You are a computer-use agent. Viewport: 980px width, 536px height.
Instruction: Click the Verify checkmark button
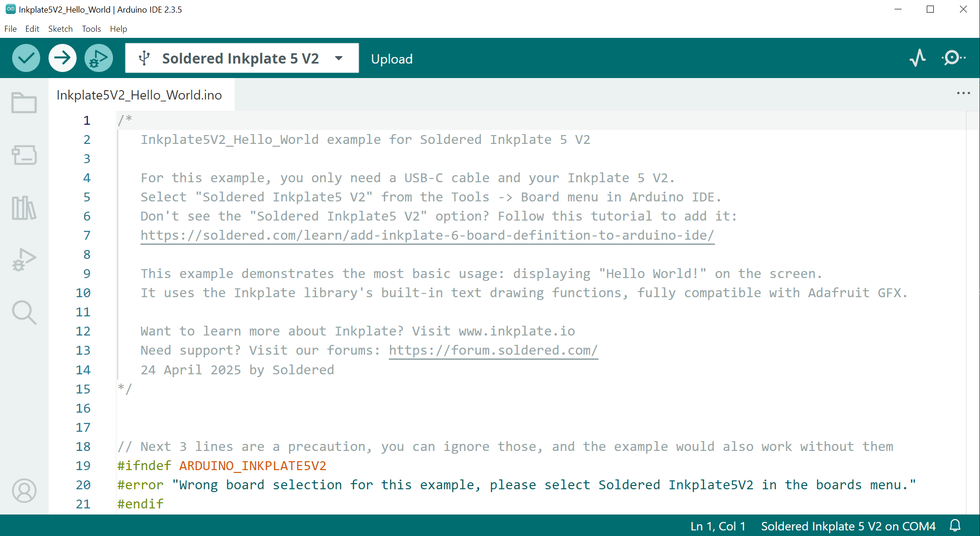pyautogui.click(x=26, y=58)
